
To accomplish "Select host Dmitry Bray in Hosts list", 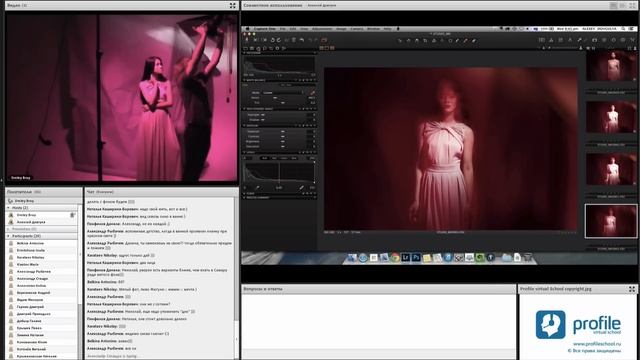I will [x=41, y=215].
